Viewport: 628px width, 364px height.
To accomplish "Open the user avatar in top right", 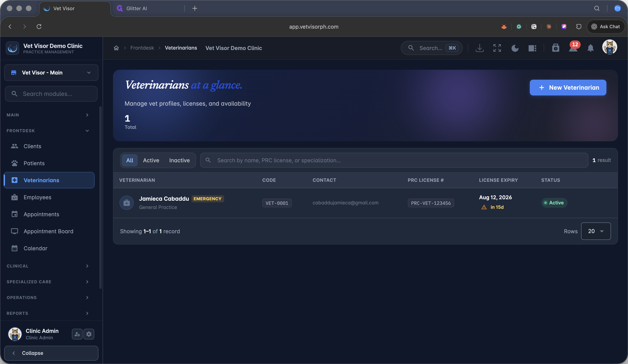I will pos(610,47).
